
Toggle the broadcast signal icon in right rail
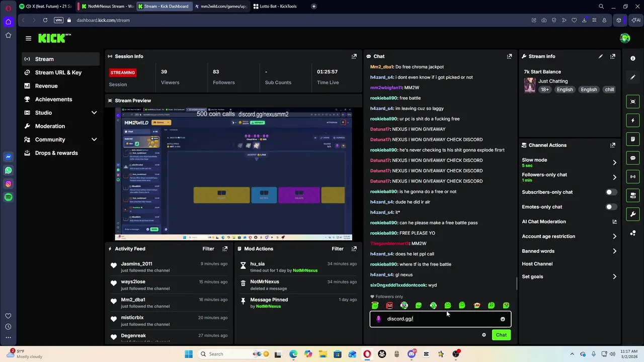[633, 176]
